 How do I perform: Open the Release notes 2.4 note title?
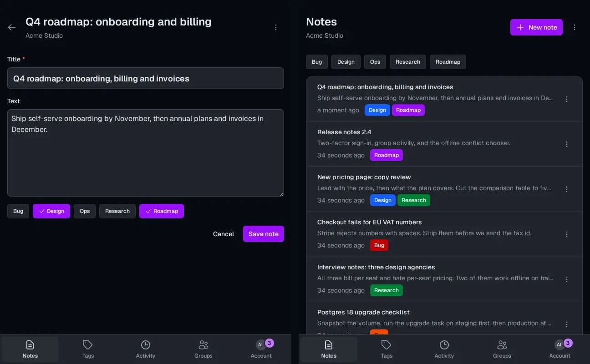[344, 132]
